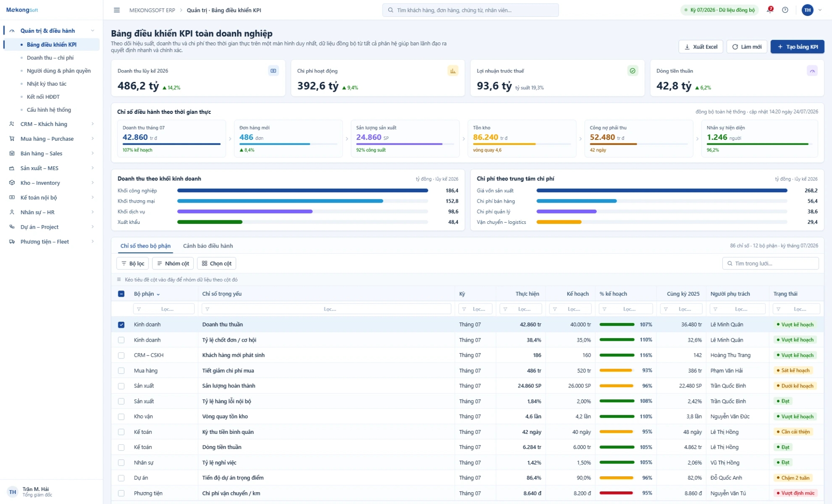Open the help question mark icon

click(785, 10)
